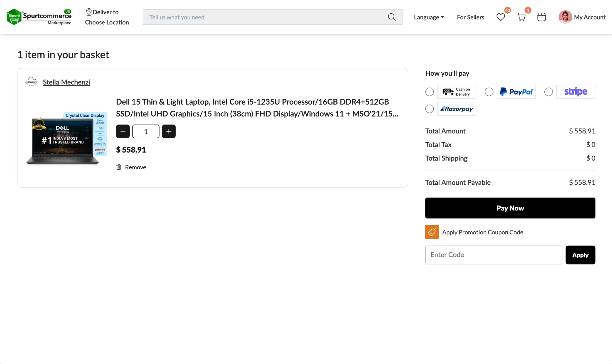Click the Total Tax label

point(438,145)
